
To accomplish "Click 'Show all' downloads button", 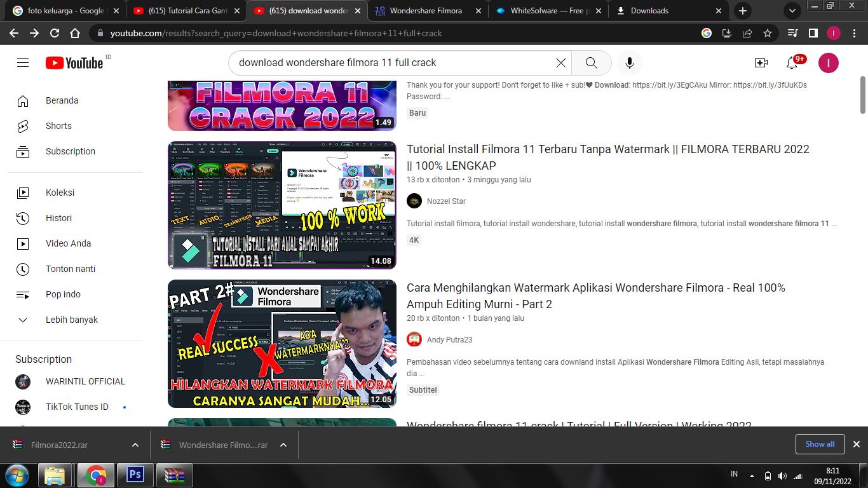I will click(819, 444).
